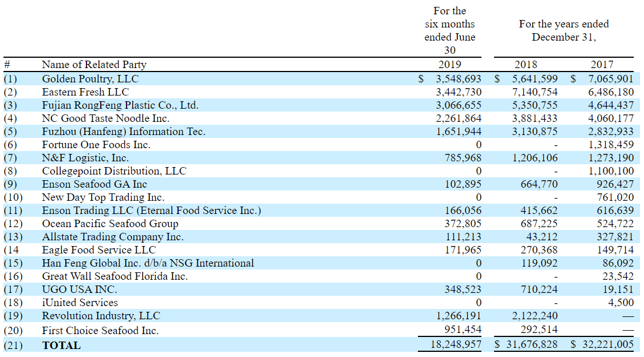Select Great Wall Seafood 2017 value 23,542
The width and height of the screenshot is (644, 357).
pos(618,276)
